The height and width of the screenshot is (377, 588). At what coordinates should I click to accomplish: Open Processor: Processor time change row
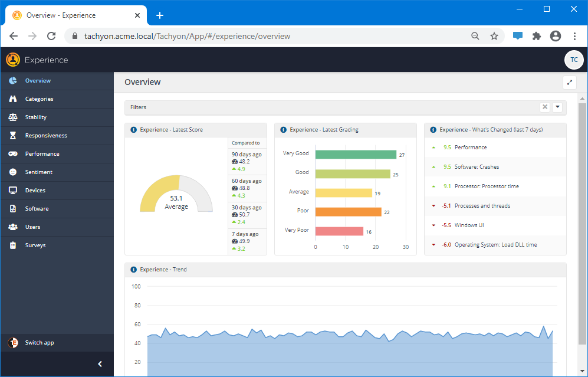495,186
